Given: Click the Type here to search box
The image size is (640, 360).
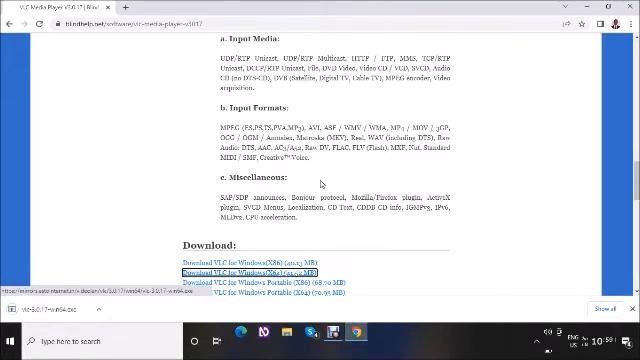Looking at the screenshot, I should (102, 341).
